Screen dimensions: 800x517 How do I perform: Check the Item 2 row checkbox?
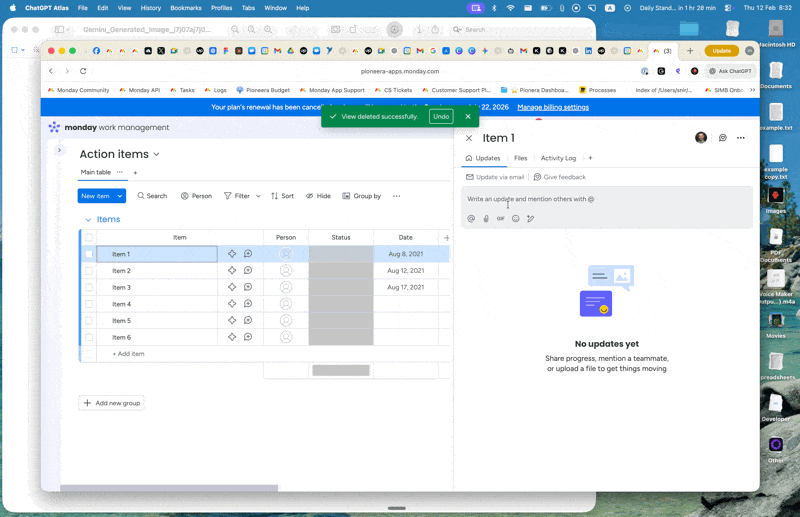pyautogui.click(x=89, y=270)
